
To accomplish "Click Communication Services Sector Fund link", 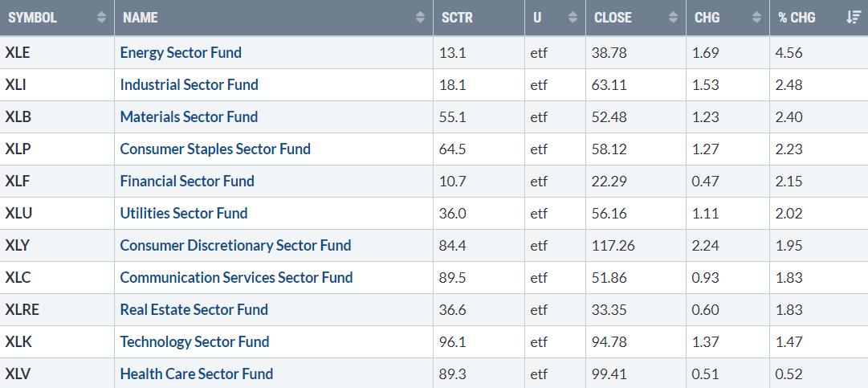I will click(x=236, y=277).
